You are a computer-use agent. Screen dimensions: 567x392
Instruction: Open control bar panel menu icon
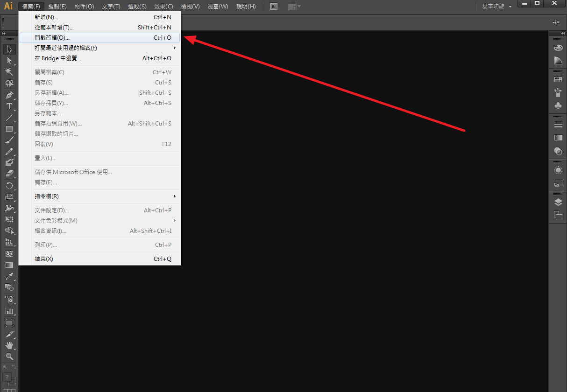tap(556, 22)
